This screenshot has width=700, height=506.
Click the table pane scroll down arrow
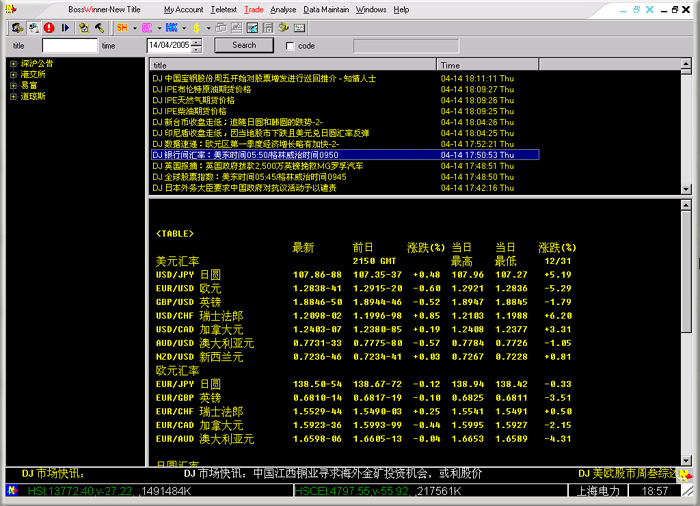[686, 460]
